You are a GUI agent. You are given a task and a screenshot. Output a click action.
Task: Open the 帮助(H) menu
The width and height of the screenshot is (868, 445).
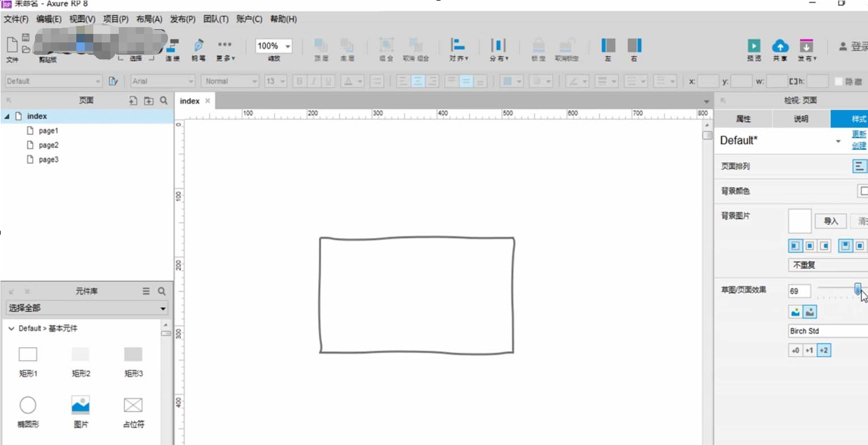tap(283, 19)
